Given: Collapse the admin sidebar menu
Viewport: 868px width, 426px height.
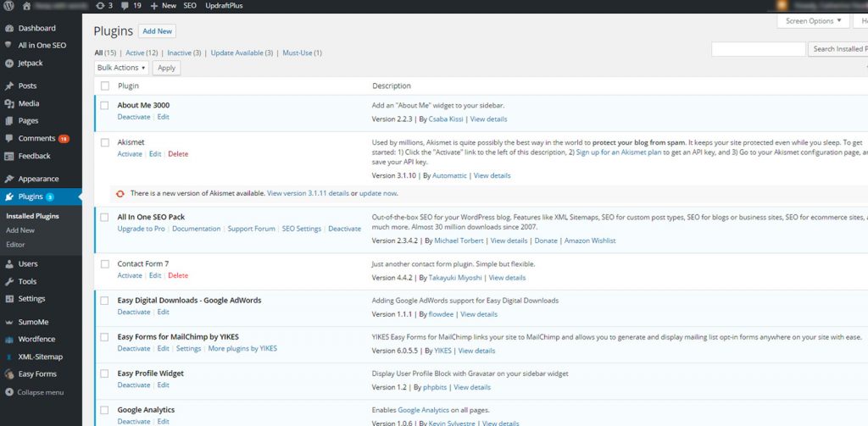Looking at the screenshot, I should (41, 392).
